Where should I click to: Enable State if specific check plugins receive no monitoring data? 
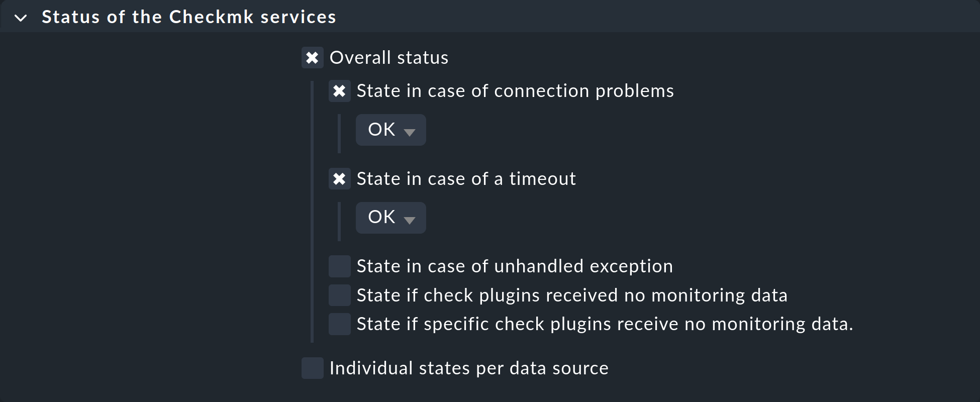coord(339,325)
